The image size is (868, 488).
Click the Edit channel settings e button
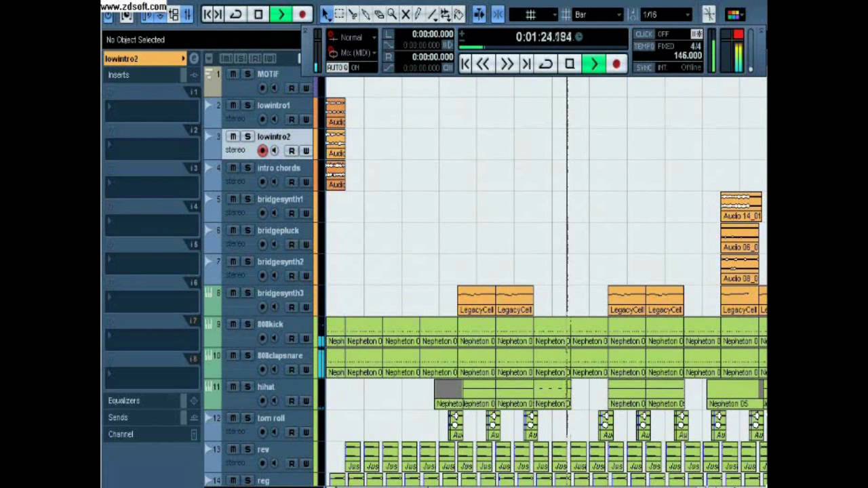point(194,59)
